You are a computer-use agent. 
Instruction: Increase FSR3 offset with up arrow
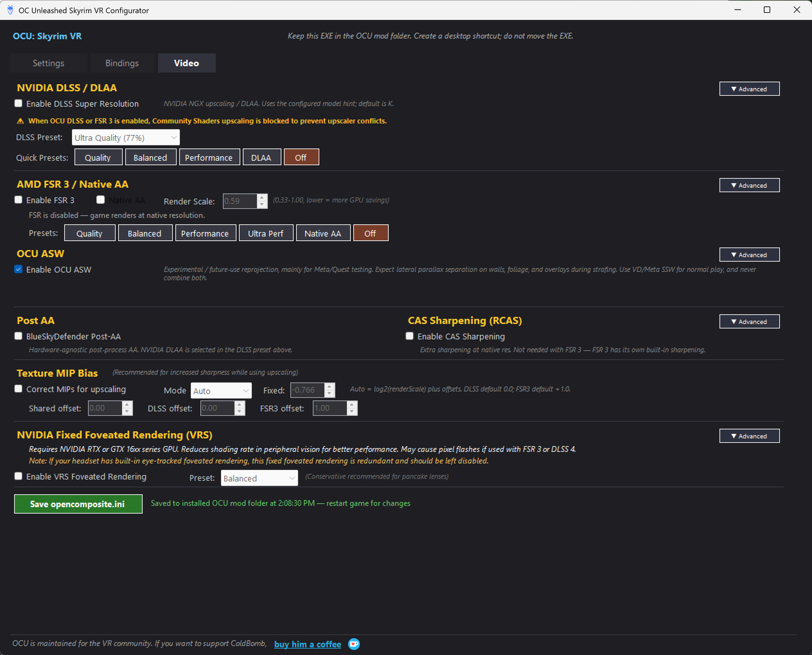click(352, 404)
